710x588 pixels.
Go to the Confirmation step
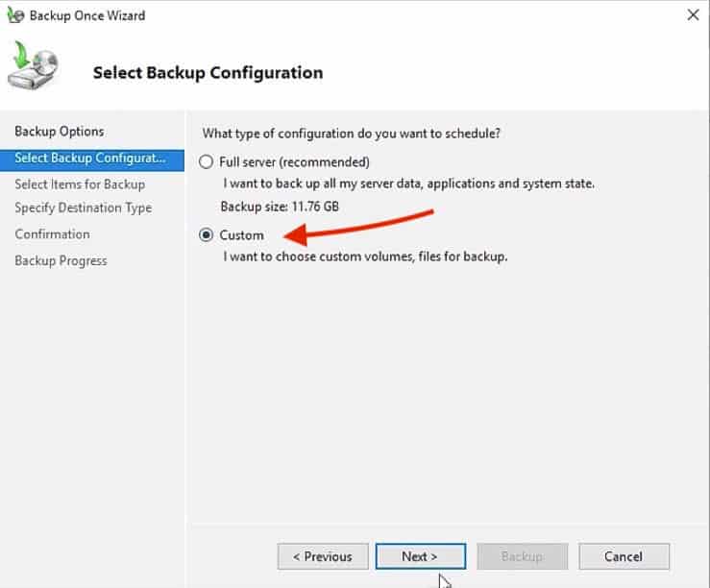coord(52,234)
